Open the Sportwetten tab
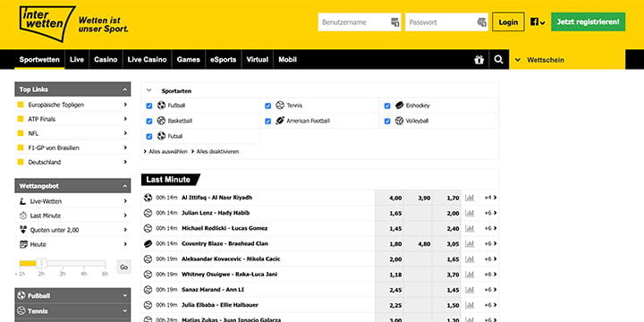The width and height of the screenshot is (644, 322). coord(39,60)
